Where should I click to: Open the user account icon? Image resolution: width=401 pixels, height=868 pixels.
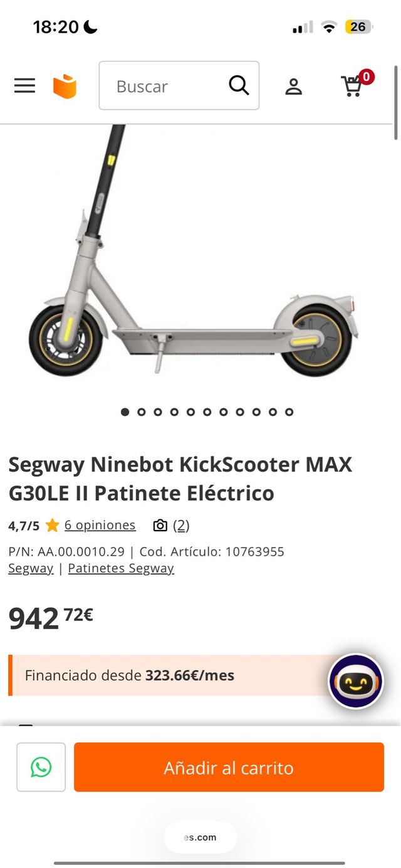coord(293,87)
